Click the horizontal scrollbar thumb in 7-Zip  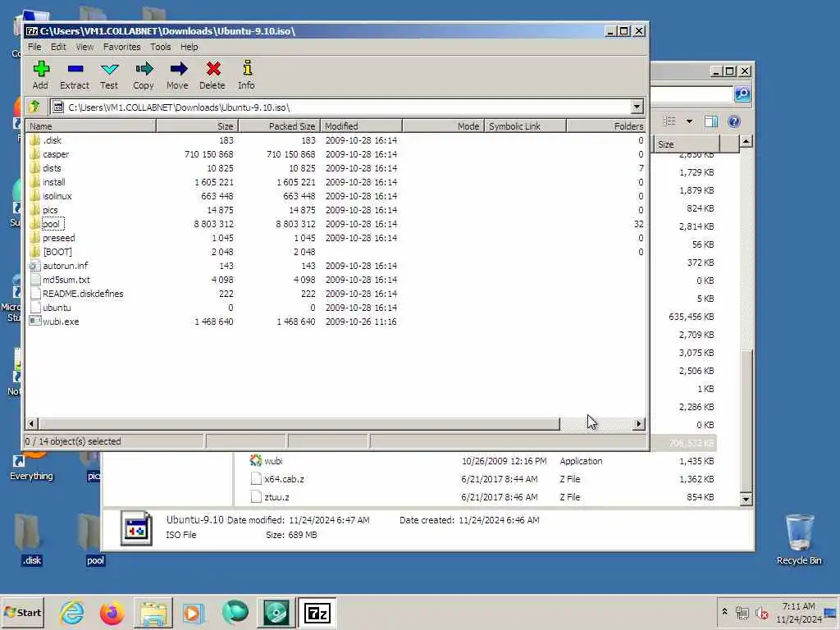point(299,424)
